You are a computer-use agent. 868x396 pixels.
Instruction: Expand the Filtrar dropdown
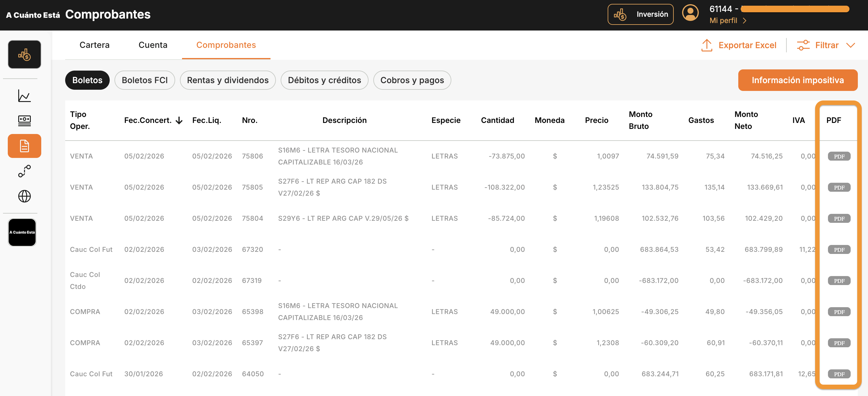click(x=826, y=45)
